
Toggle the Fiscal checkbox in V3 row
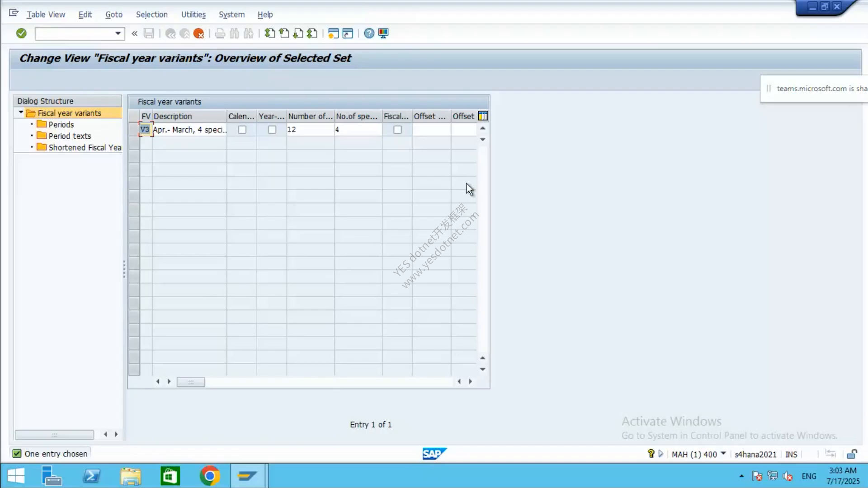pos(397,130)
